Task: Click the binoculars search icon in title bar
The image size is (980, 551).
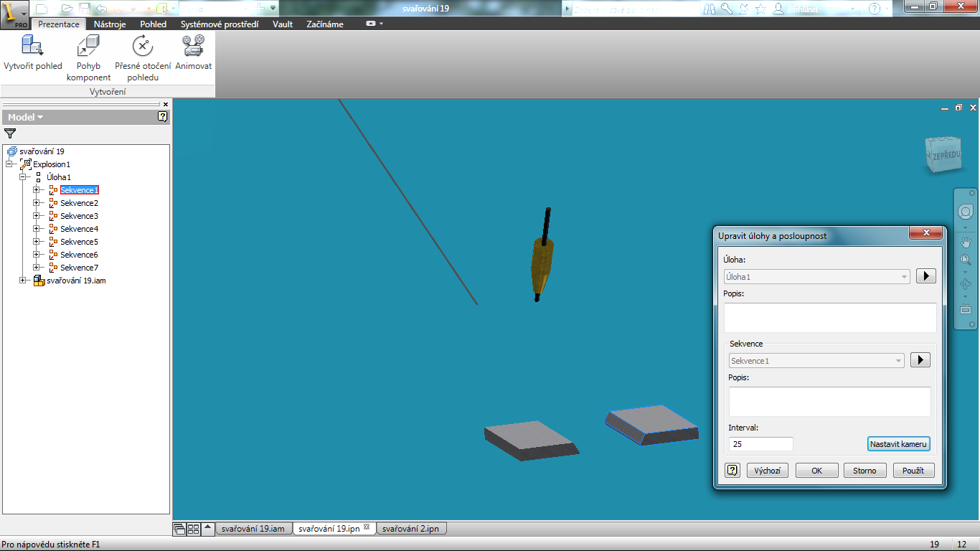Action: pos(710,9)
